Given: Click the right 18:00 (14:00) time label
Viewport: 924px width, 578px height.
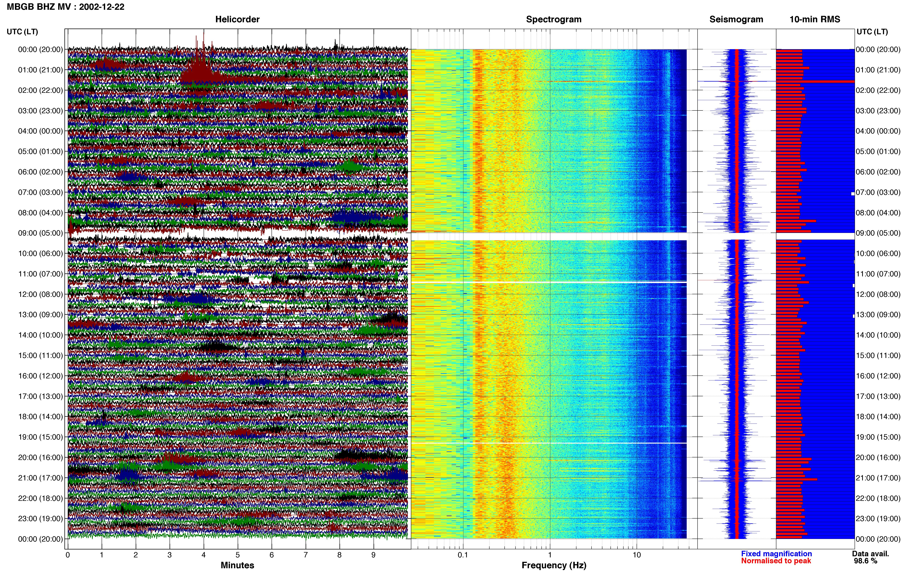Looking at the screenshot, I should point(878,417).
